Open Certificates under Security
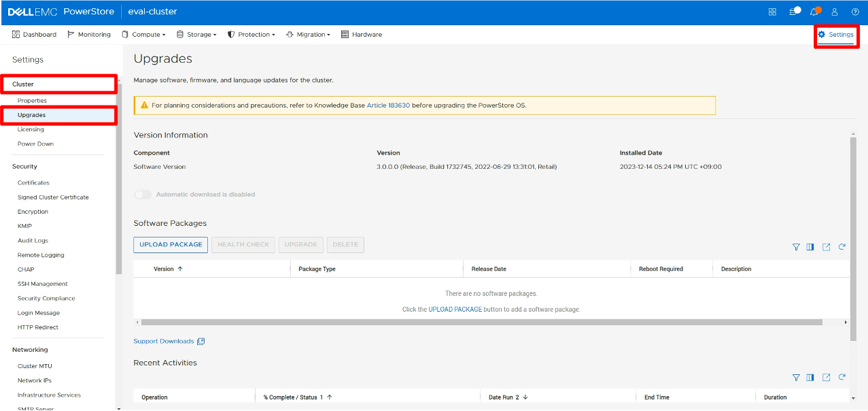This screenshot has height=411, width=868. (33, 183)
